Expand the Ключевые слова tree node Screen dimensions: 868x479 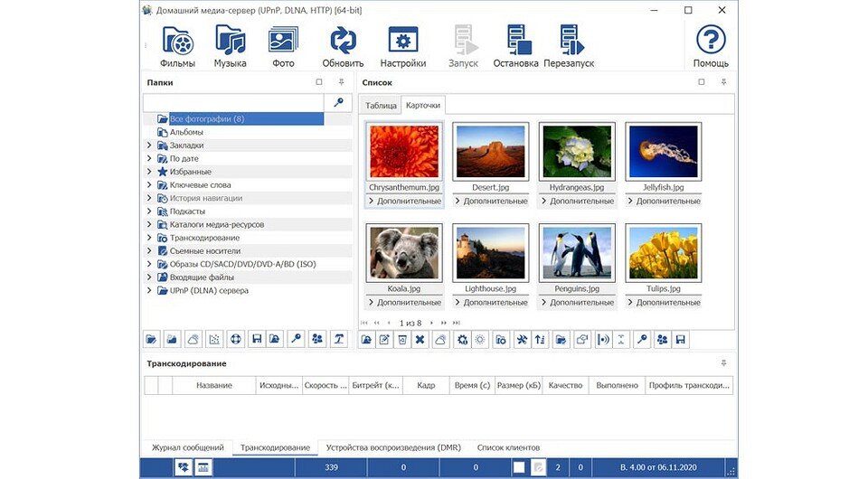pos(149,184)
